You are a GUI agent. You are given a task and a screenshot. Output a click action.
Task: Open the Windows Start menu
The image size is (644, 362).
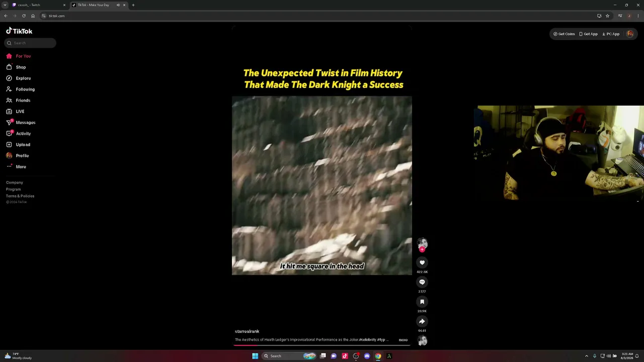click(255, 356)
